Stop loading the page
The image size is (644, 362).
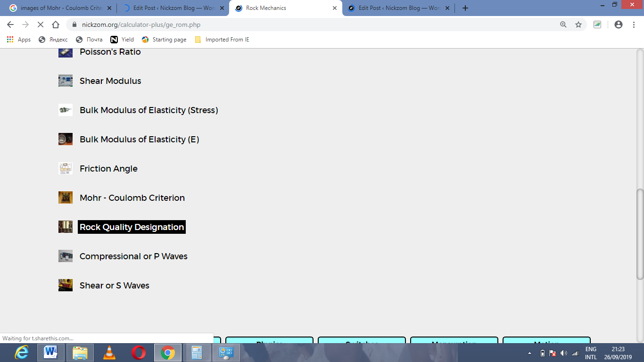pos(41,25)
